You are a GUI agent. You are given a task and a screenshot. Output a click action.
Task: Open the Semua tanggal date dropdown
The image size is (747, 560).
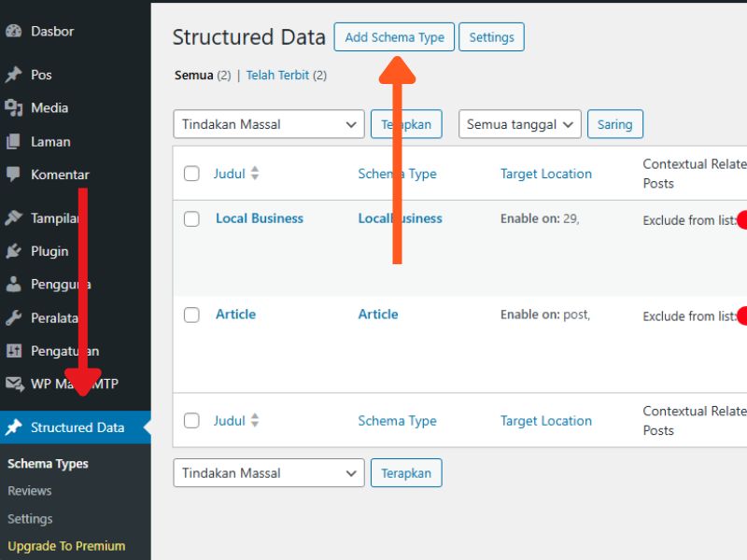519,123
